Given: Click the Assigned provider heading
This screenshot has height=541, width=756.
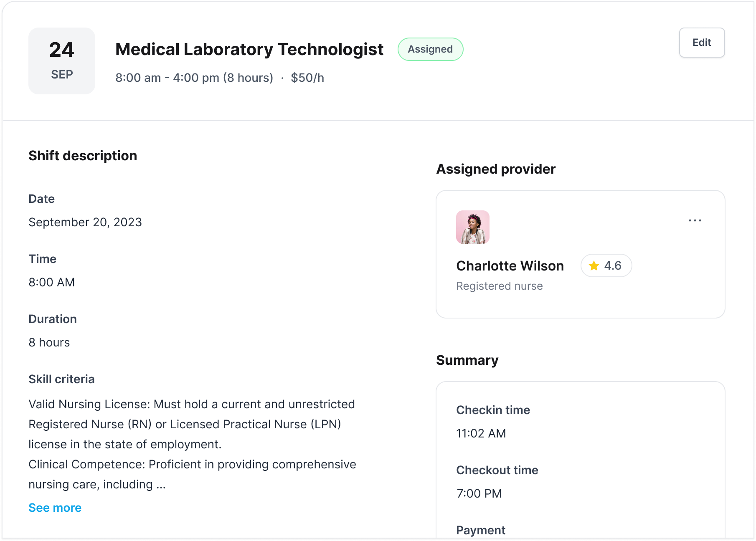Looking at the screenshot, I should (x=496, y=169).
